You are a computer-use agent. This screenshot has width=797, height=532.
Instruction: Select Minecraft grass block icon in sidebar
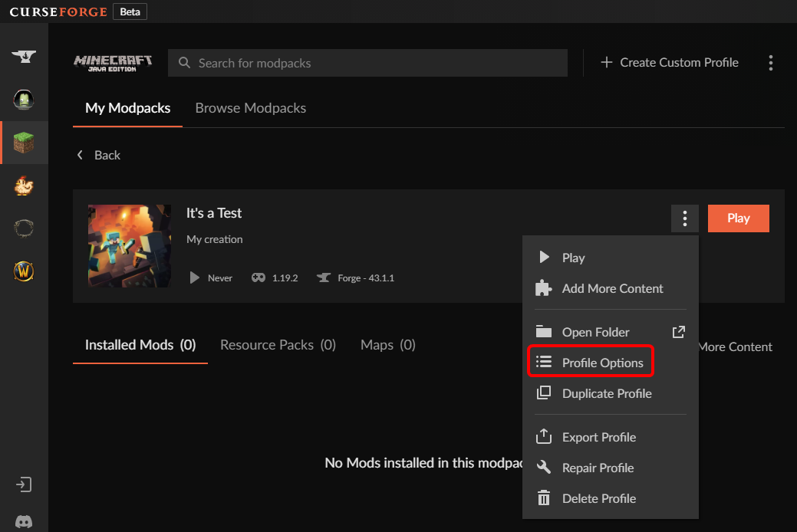(24, 143)
